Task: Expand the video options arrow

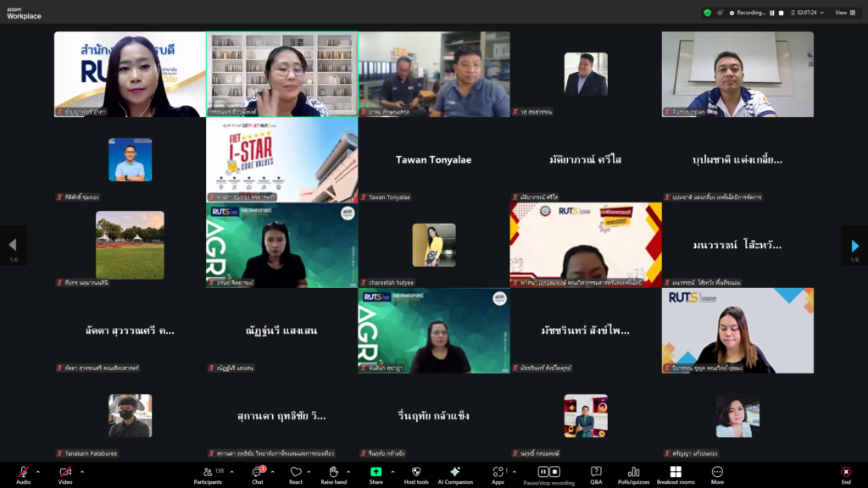Action: pos(80,472)
